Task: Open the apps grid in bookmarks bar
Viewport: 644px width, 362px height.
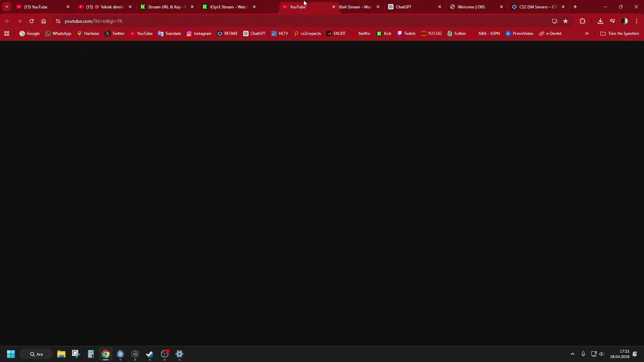Action: pos(7,34)
